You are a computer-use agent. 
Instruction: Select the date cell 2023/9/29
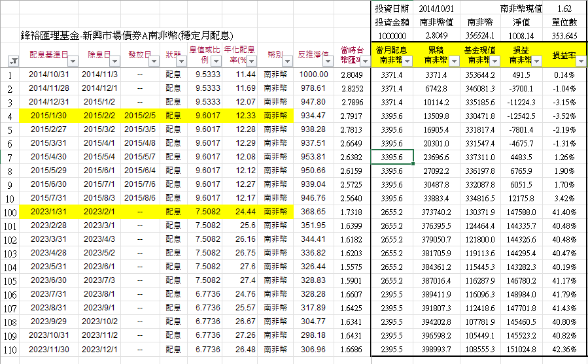[x=49, y=322]
